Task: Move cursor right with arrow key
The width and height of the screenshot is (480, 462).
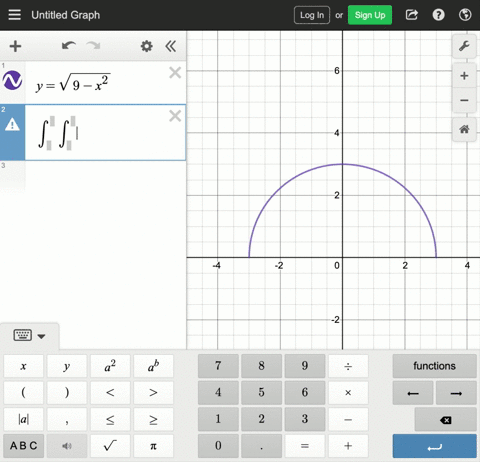Action: [456, 393]
